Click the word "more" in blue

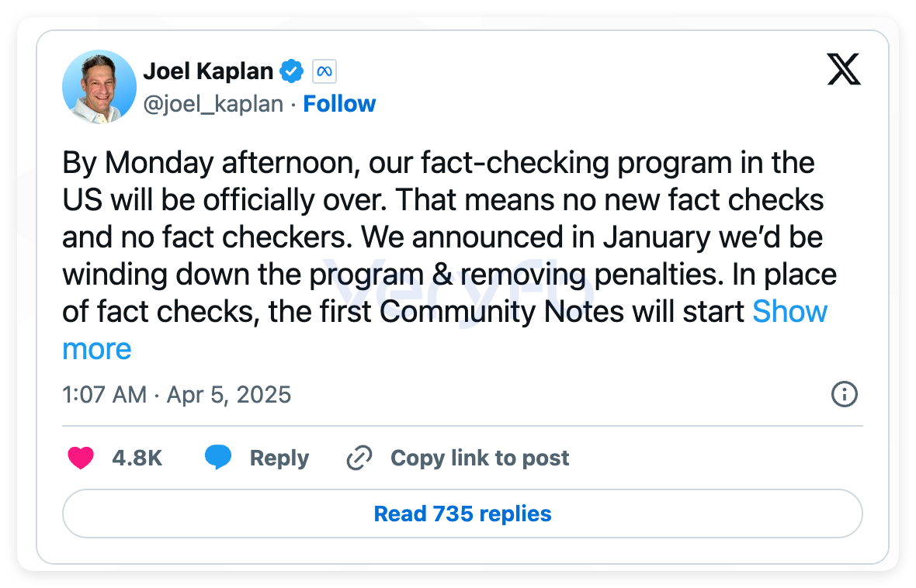coord(97,350)
